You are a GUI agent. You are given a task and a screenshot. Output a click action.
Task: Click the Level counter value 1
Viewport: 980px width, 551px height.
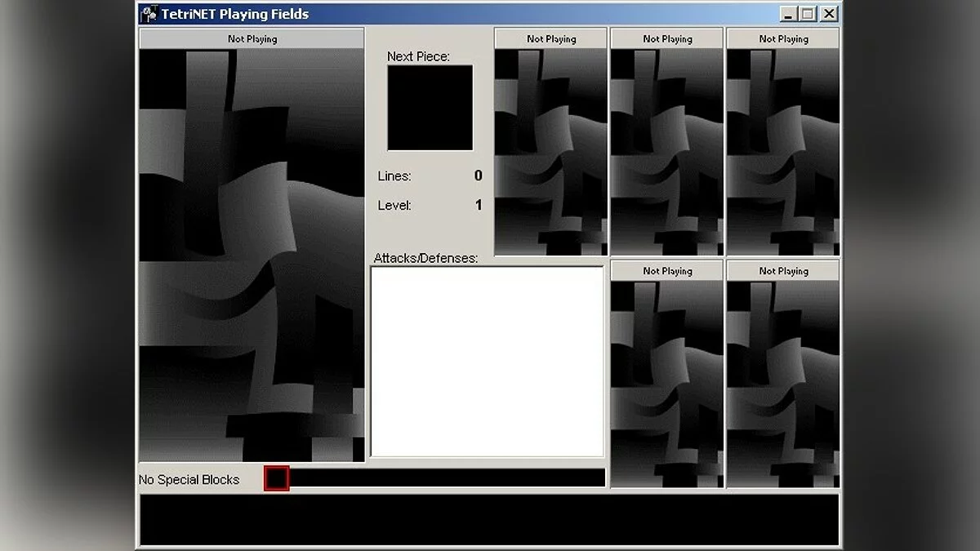(x=479, y=205)
